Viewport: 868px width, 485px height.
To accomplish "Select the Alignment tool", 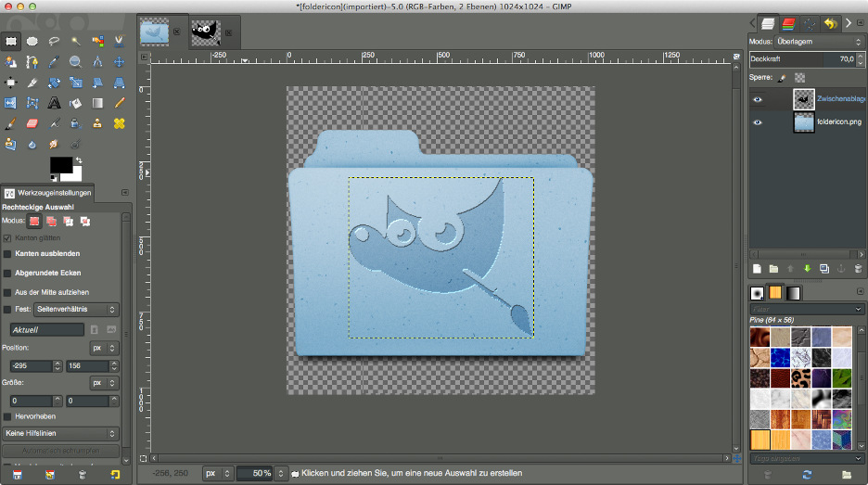I will 10,83.
